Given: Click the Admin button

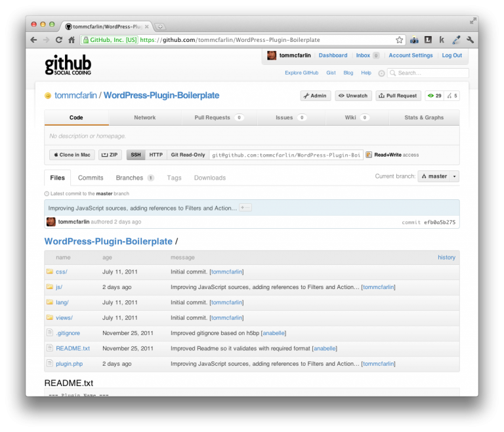Looking at the screenshot, I should click(315, 96).
